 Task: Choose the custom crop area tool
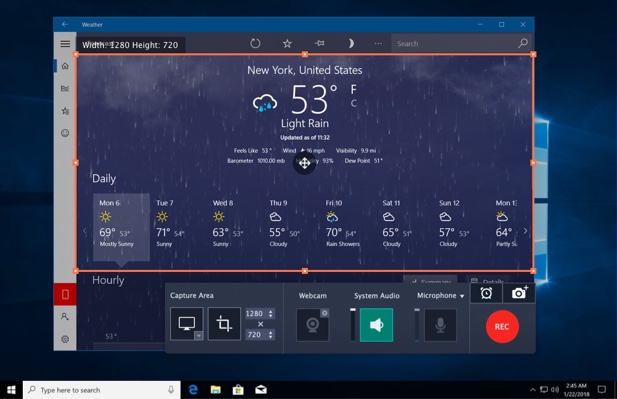224,323
